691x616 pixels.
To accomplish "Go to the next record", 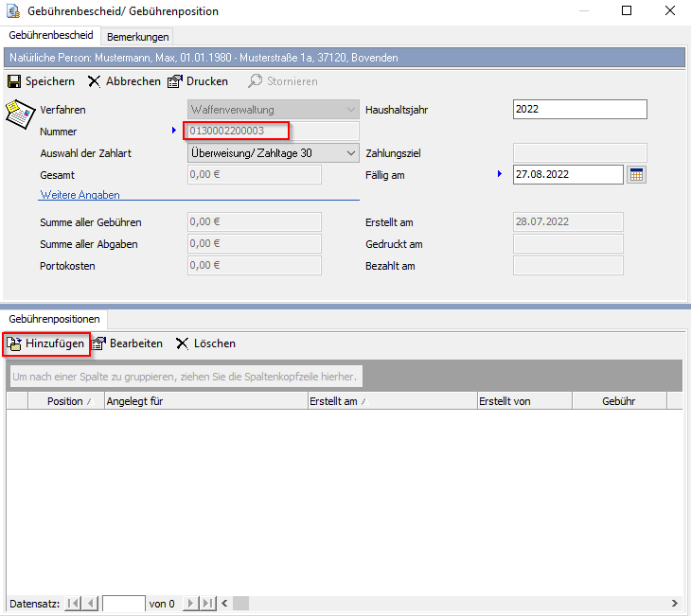I will [x=191, y=603].
